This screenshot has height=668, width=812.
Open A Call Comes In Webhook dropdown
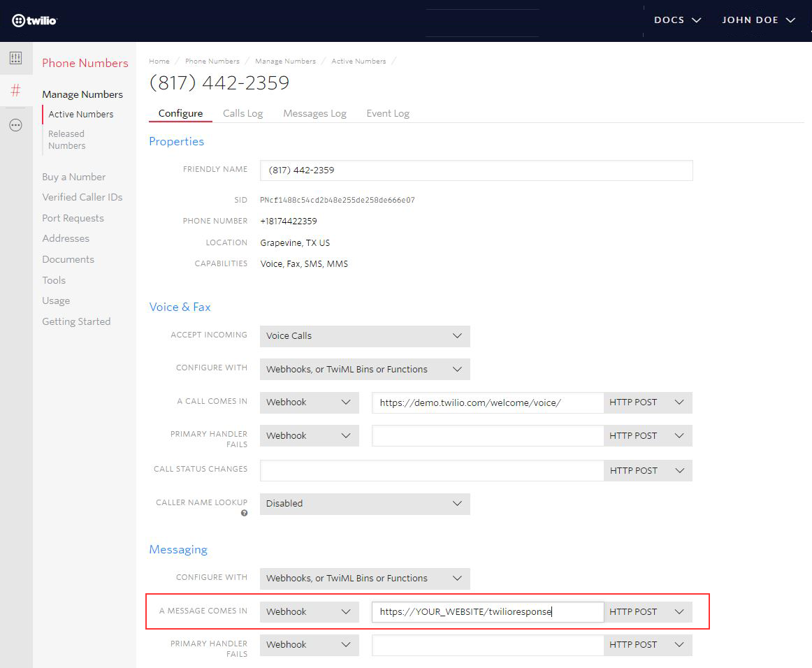coord(309,402)
